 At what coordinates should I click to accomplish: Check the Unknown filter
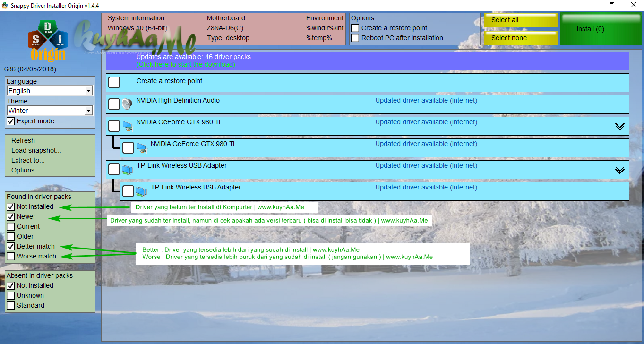(11, 296)
